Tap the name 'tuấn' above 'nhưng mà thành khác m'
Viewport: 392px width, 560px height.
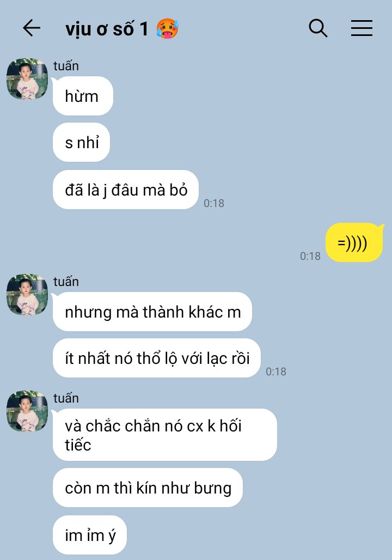(x=66, y=282)
